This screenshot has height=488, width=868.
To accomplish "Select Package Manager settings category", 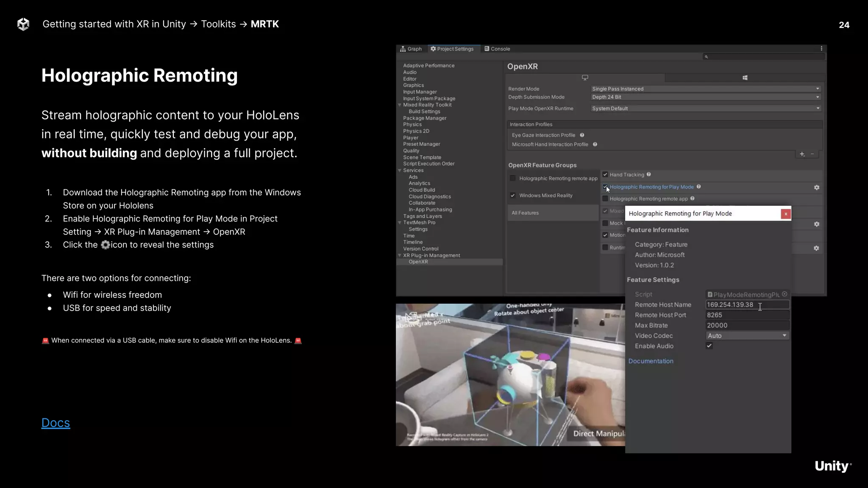I will [425, 118].
